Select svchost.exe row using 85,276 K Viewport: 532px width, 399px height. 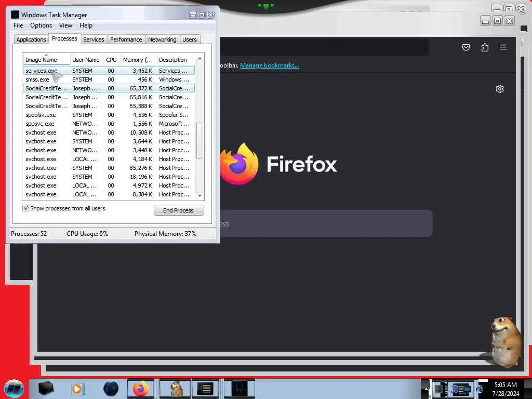(x=109, y=168)
